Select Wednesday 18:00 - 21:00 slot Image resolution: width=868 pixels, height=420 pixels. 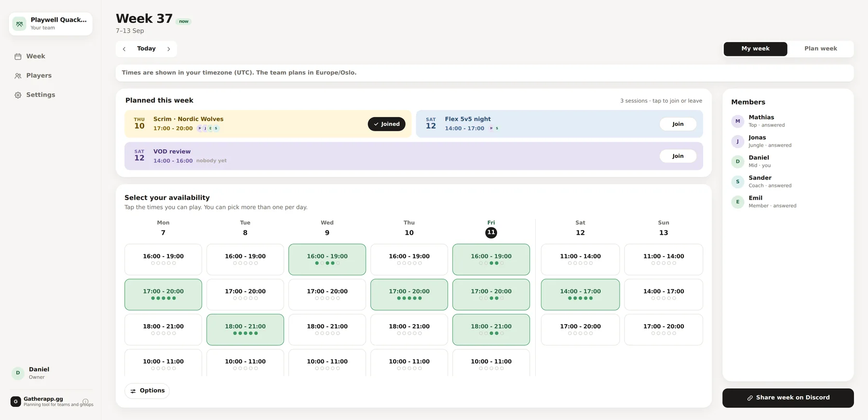tap(327, 330)
